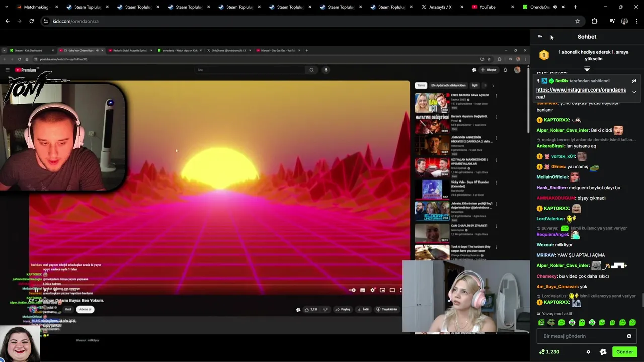
Task: Open YouTube hamburger menu in stream
Action: 7,70
